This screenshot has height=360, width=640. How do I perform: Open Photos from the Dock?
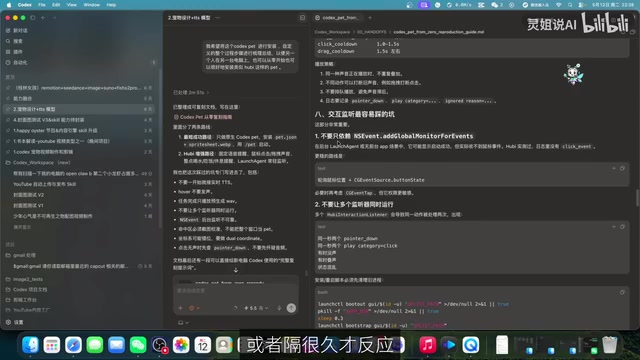pos(181,345)
